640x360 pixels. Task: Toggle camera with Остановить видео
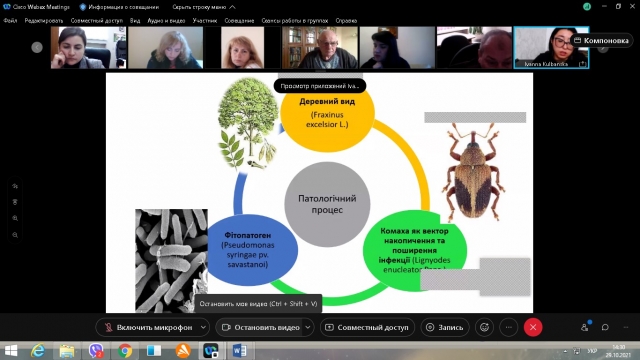pyautogui.click(x=260, y=327)
